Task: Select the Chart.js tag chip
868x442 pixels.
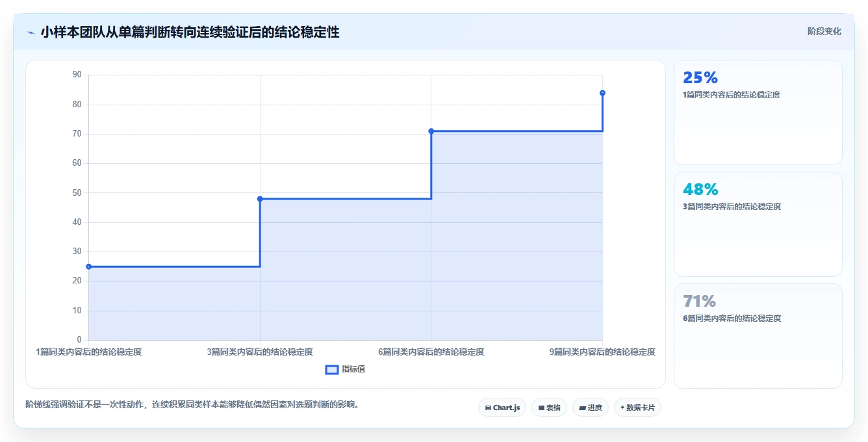Action: coord(502,408)
